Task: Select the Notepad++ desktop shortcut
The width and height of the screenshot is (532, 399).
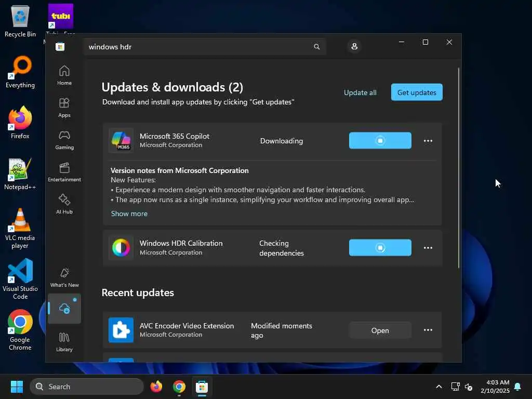Action: [20, 174]
